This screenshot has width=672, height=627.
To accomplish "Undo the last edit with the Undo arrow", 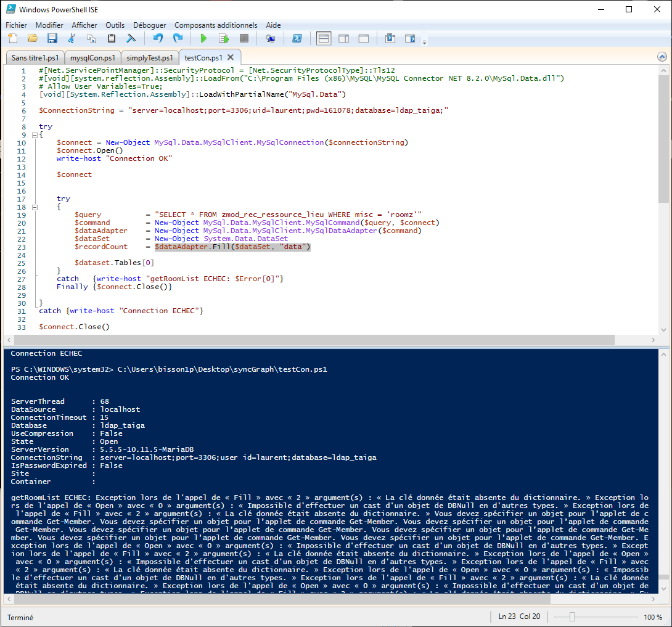I will coord(158,39).
